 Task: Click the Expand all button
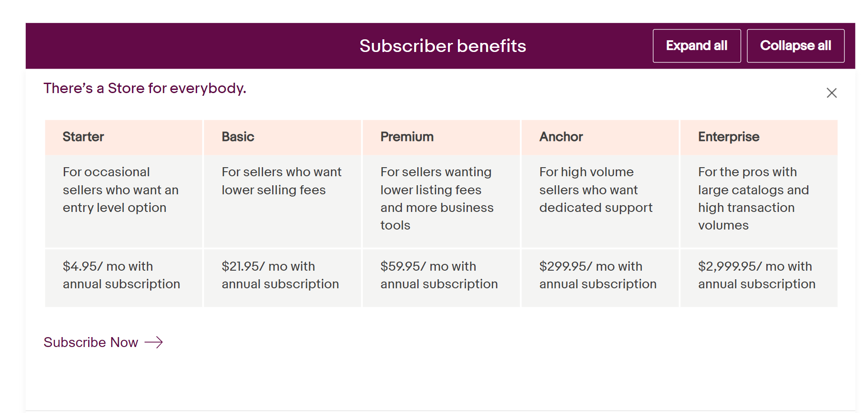pyautogui.click(x=697, y=46)
